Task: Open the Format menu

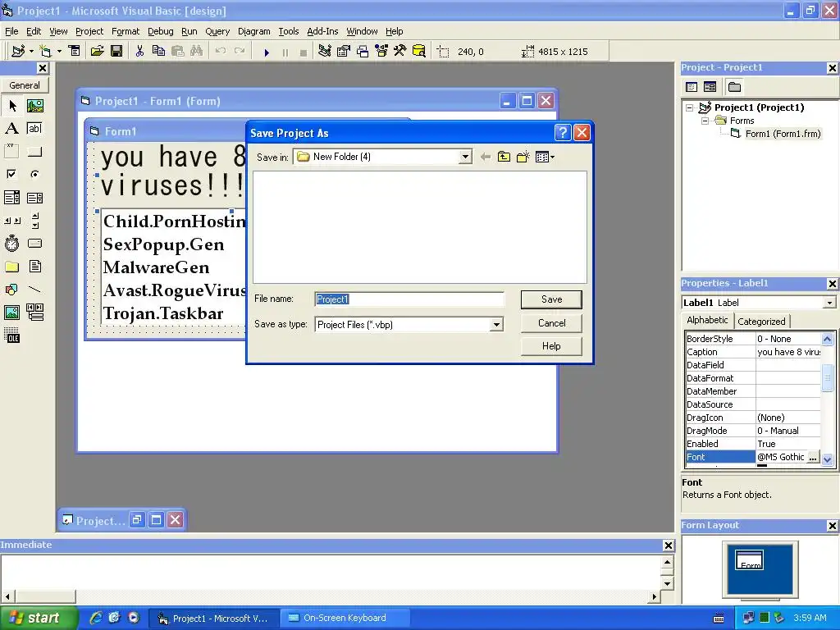Action: click(x=126, y=31)
